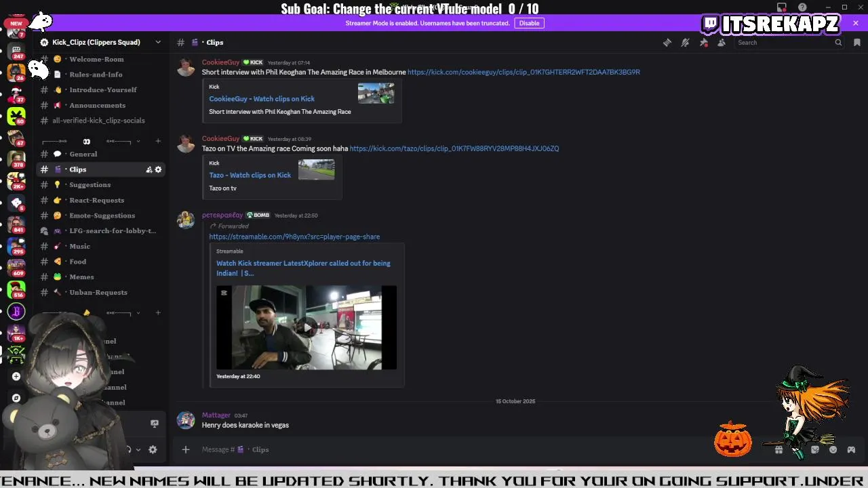This screenshot has height=488, width=868.
Task: Click the search magnifier icon
Action: [x=838, y=42]
